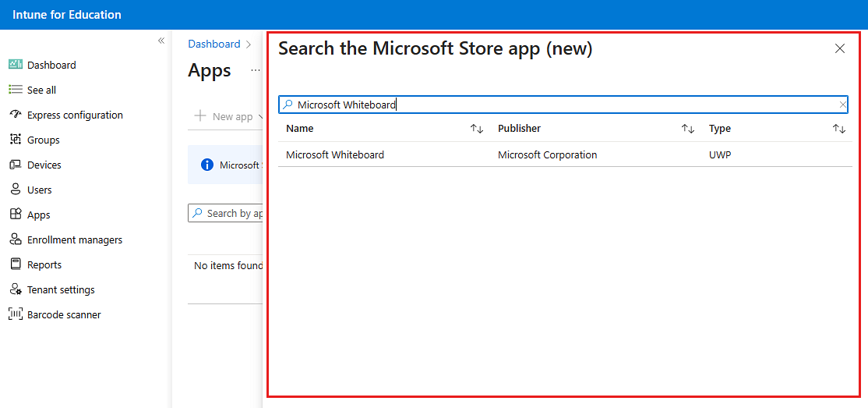The width and height of the screenshot is (868, 408).
Task: Sort results by Type column arrows
Action: tap(839, 129)
